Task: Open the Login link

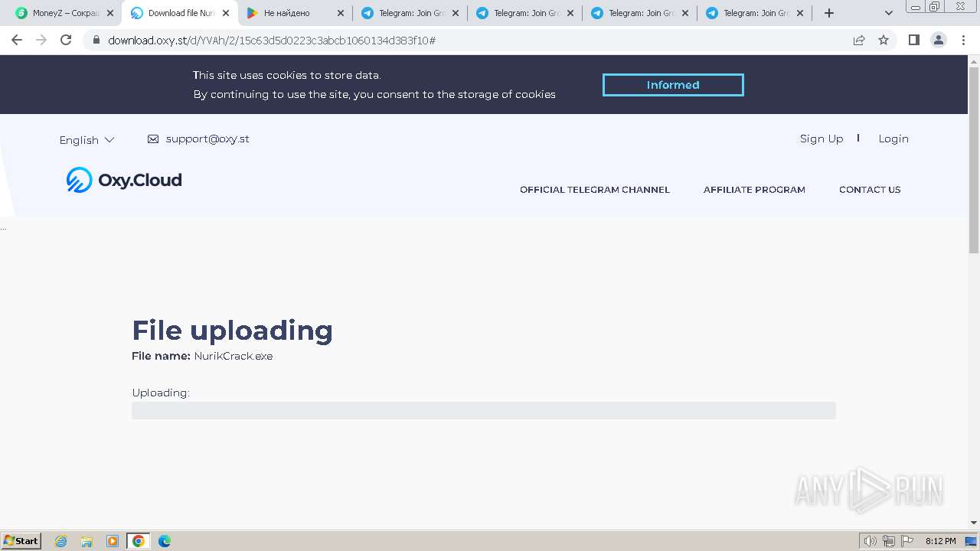Action: click(x=893, y=139)
